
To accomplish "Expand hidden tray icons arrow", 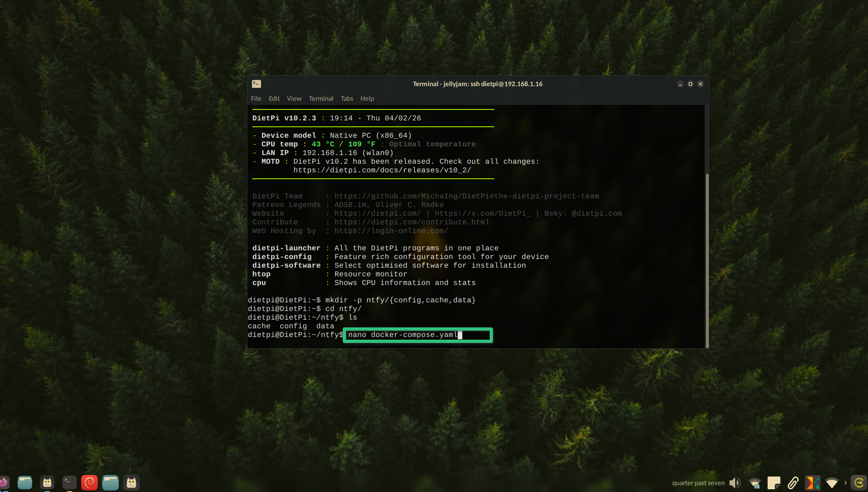I will (x=846, y=483).
